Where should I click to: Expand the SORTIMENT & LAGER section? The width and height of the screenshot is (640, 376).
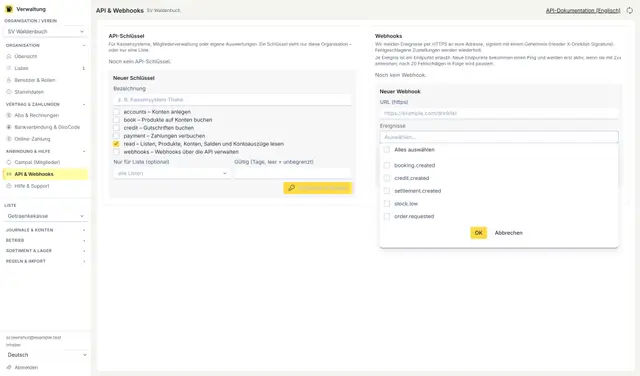click(x=45, y=251)
